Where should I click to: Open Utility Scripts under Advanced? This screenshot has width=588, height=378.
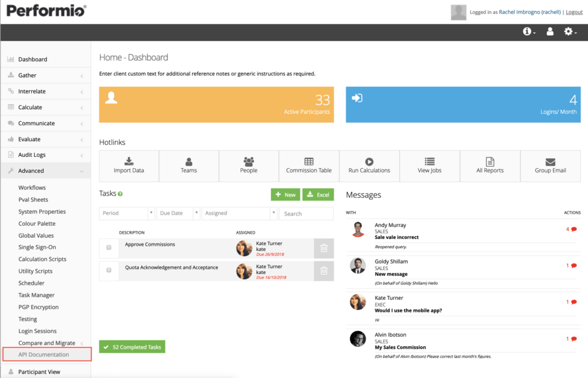[35, 271]
